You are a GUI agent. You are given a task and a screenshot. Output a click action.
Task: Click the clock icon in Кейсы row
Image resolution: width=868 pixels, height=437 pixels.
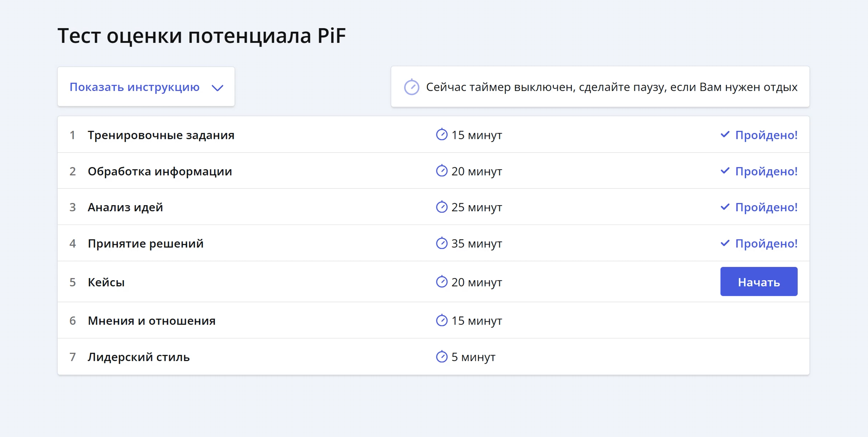[442, 281]
